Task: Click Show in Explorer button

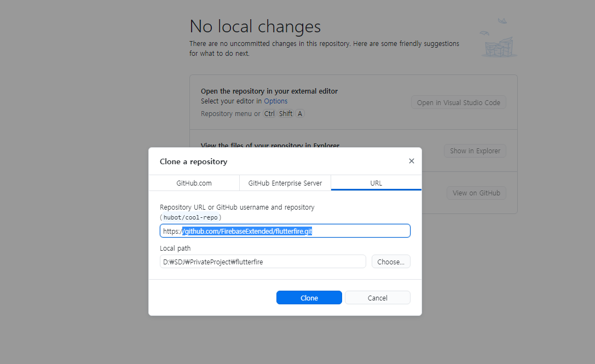Action: click(475, 151)
